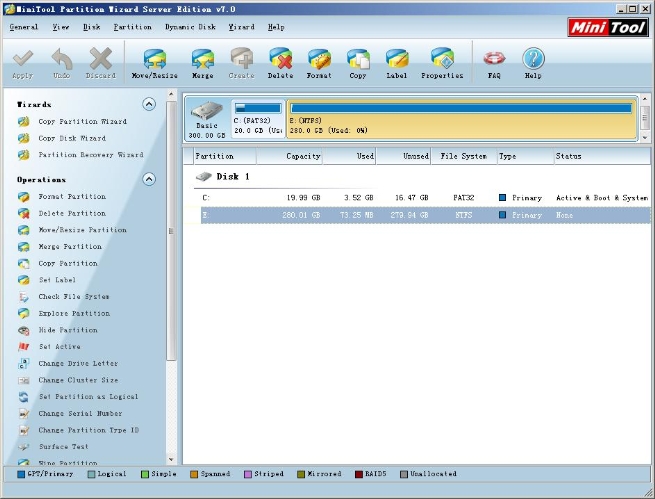Image resolution: width=655 pixels, height=499 pixels.
Task: Launch Partition Recovery Wizard
Action: [91, 155]
